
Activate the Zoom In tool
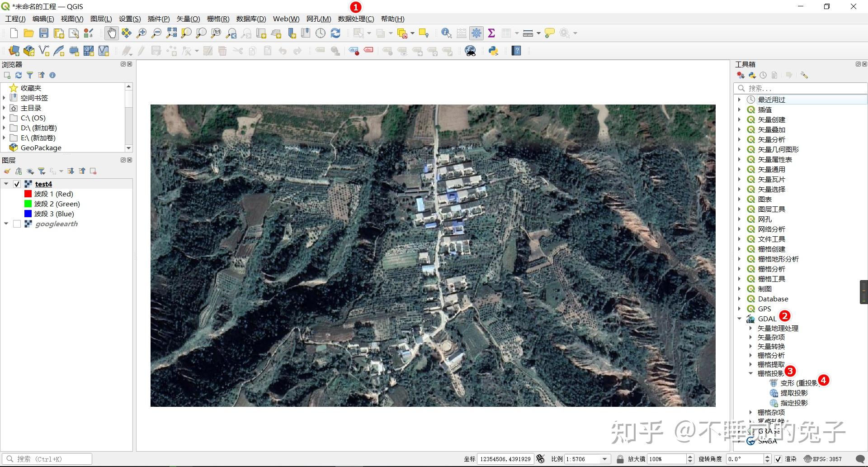pos(142,33)
